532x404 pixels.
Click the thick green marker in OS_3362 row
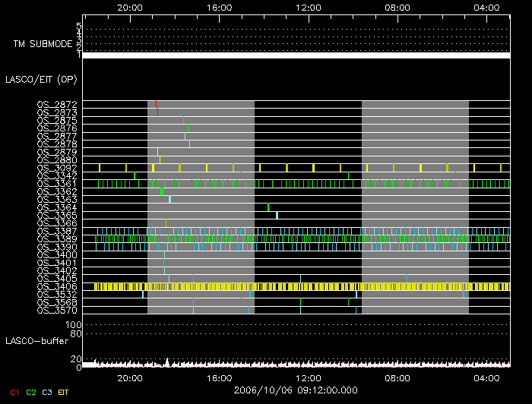[x=163, y=191]
